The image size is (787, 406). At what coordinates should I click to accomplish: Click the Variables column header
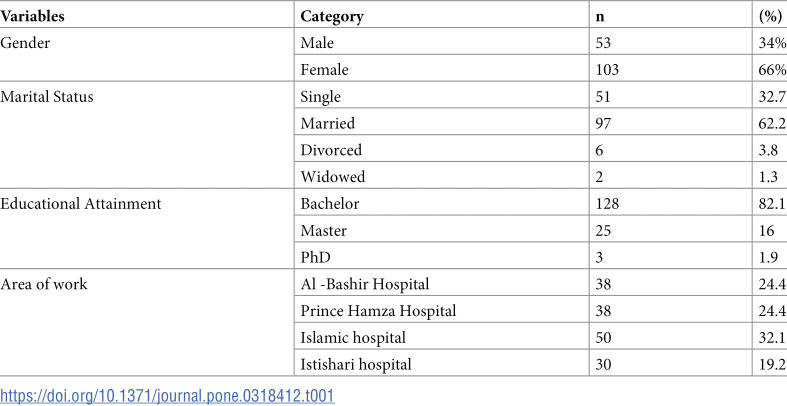pos(33,16)
